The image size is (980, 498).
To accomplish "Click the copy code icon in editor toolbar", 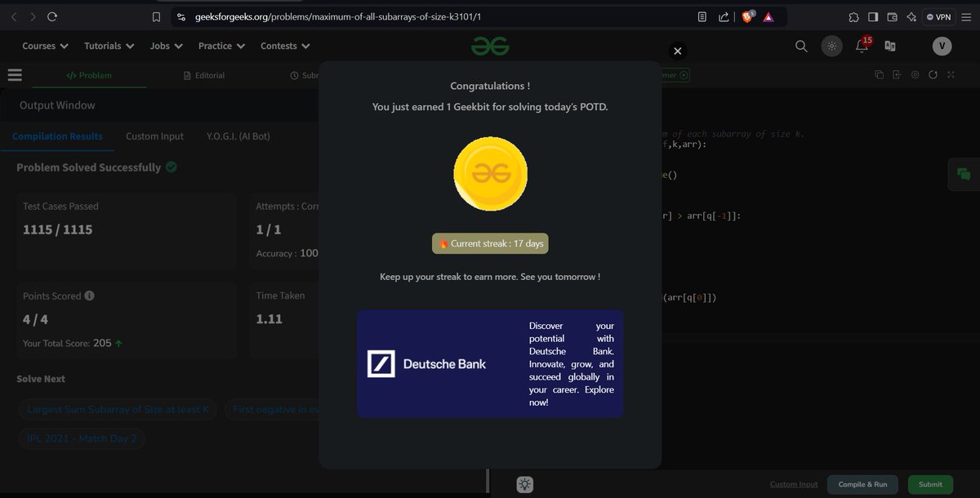I will click(x=879, y=75).
